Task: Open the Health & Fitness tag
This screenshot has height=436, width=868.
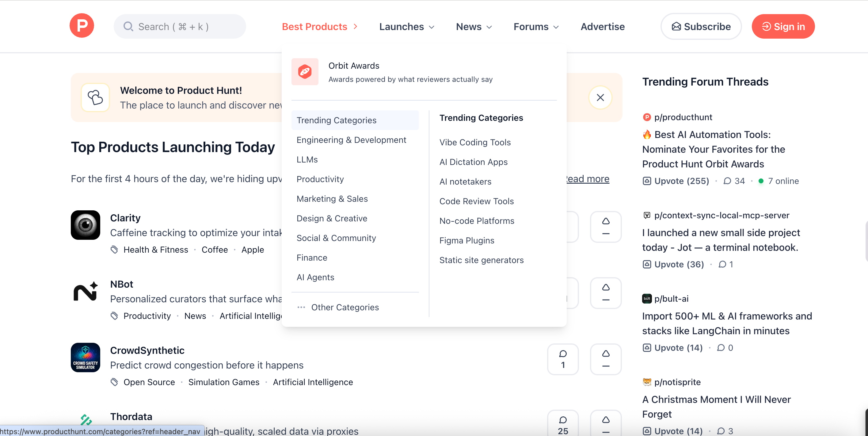Action: click(156, 250)
